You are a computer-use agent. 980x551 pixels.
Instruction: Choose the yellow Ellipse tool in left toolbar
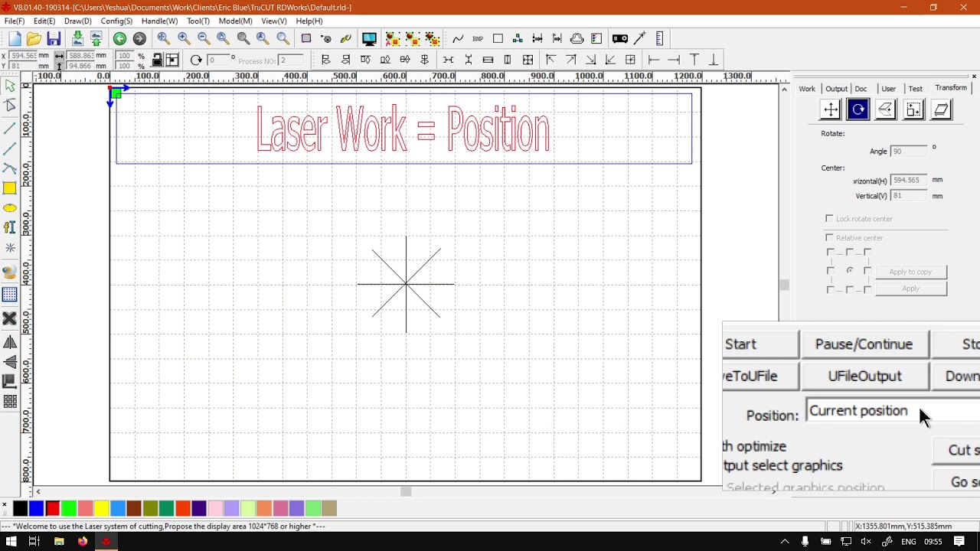pyautogui.click(x=10, y=208)
